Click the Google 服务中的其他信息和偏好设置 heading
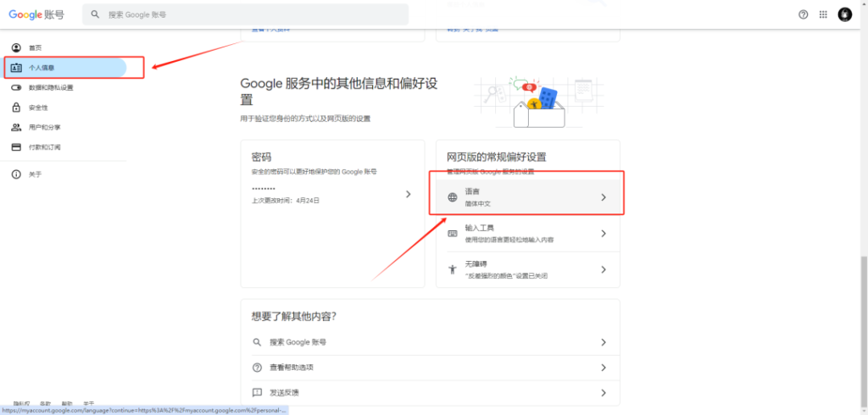This screenshot has height=415, width=868. (x=339, y=91)
